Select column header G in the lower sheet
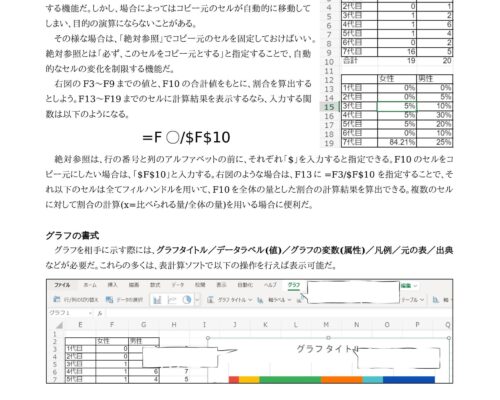 tap(144, 325)
